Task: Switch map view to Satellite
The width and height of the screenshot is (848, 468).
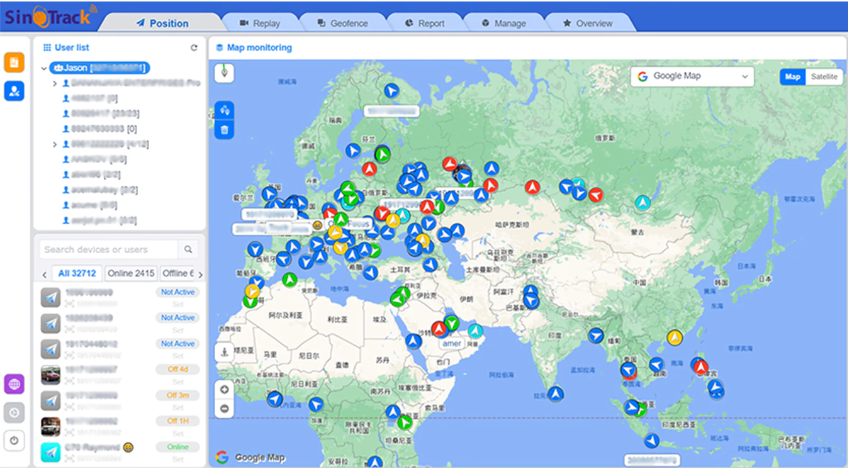Action: point(824,77)
